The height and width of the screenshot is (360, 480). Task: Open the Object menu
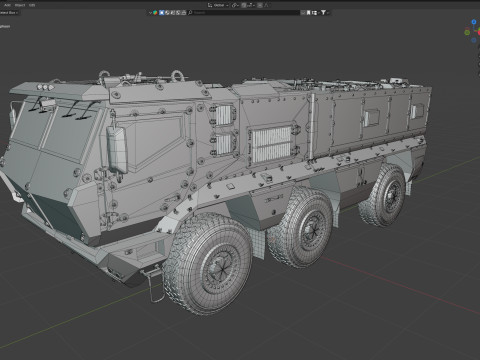pyautogui.click(x=20, y=5)
